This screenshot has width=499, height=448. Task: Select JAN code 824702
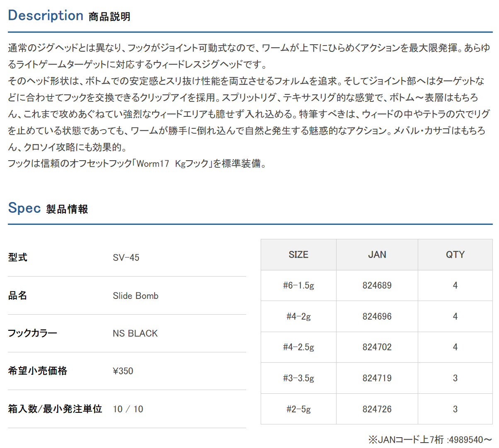click(377, 347)
